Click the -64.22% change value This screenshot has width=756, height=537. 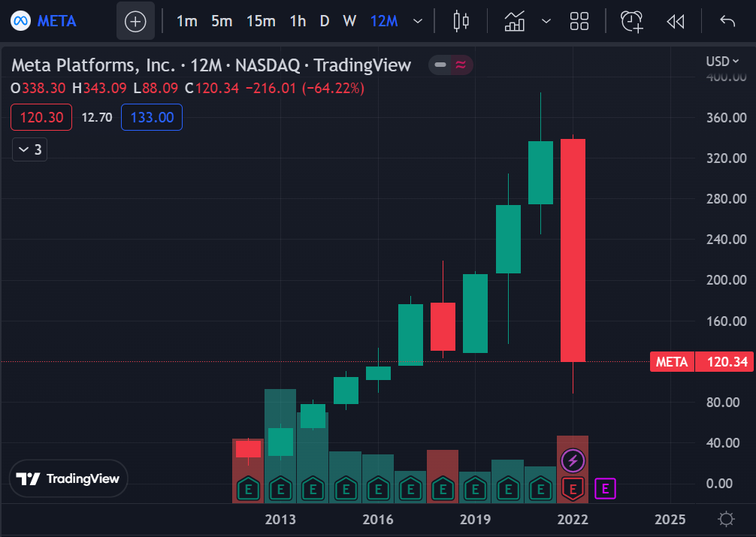[x=333, y=88]
